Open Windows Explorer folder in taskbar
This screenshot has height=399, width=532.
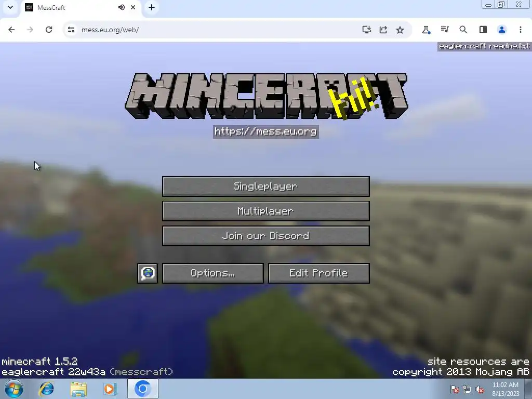coord(79,389)
